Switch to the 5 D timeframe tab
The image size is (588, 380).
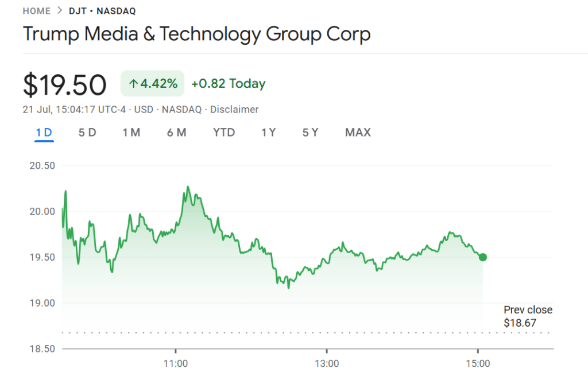[x=87, y=132]
